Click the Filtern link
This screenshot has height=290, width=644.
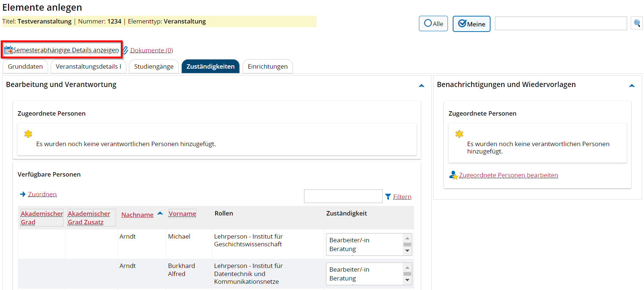tap(402, 197)
